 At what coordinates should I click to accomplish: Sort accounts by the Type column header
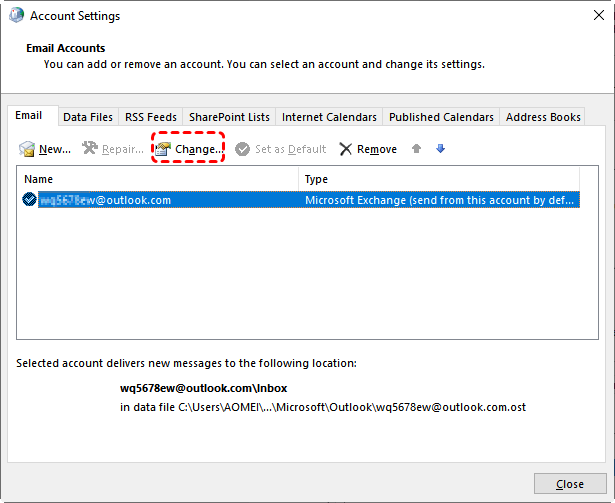[440, 179]
